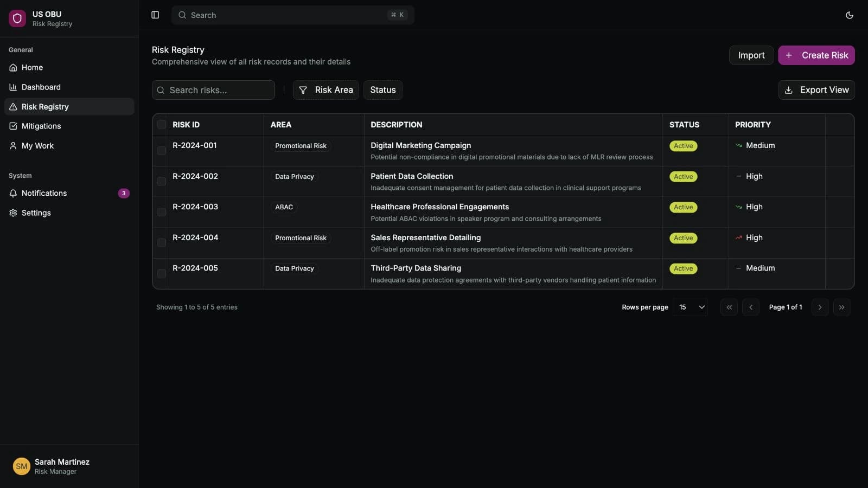Check the R-2024-004 row checkbox
Viewport: 868px width, 488px height.
click(162, 243)
